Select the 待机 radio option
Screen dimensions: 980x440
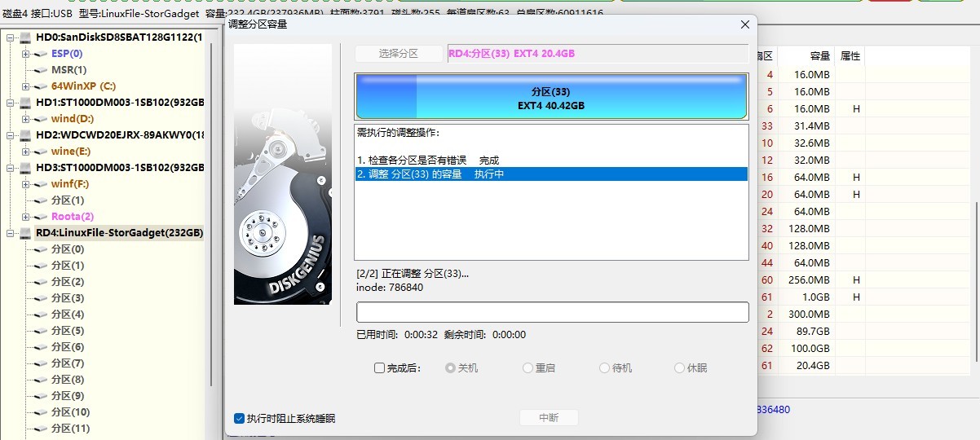click(x=604, y=368)
